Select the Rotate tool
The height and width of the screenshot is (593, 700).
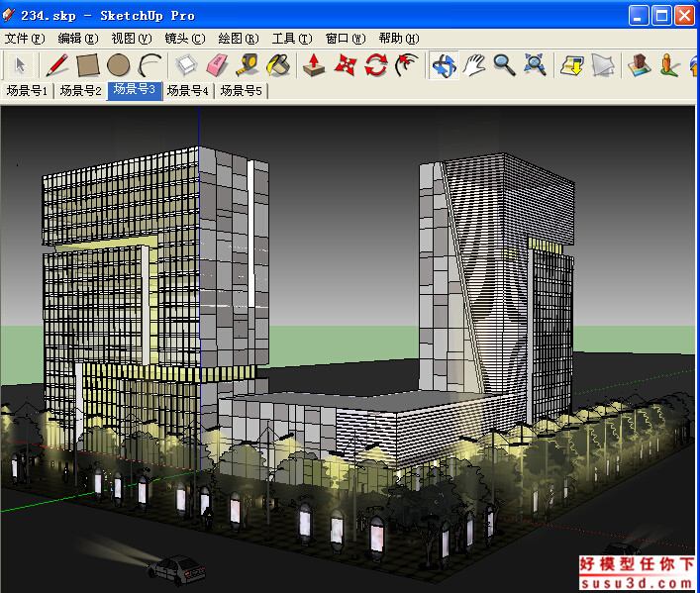375,65
